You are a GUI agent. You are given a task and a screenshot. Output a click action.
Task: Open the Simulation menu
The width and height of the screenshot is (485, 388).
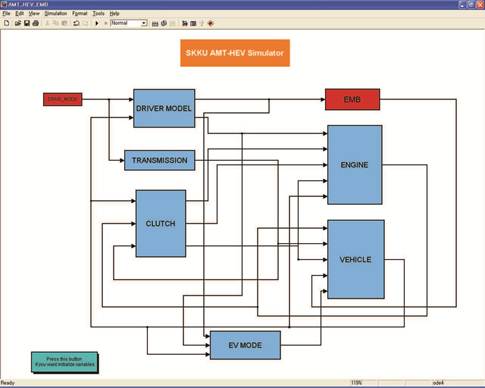click(x=56, y=13)
